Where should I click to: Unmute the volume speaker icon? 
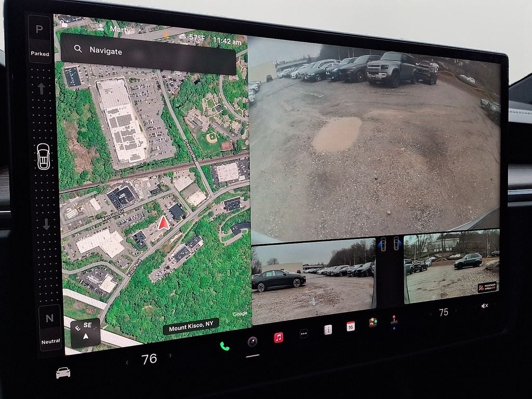point(484,305)
